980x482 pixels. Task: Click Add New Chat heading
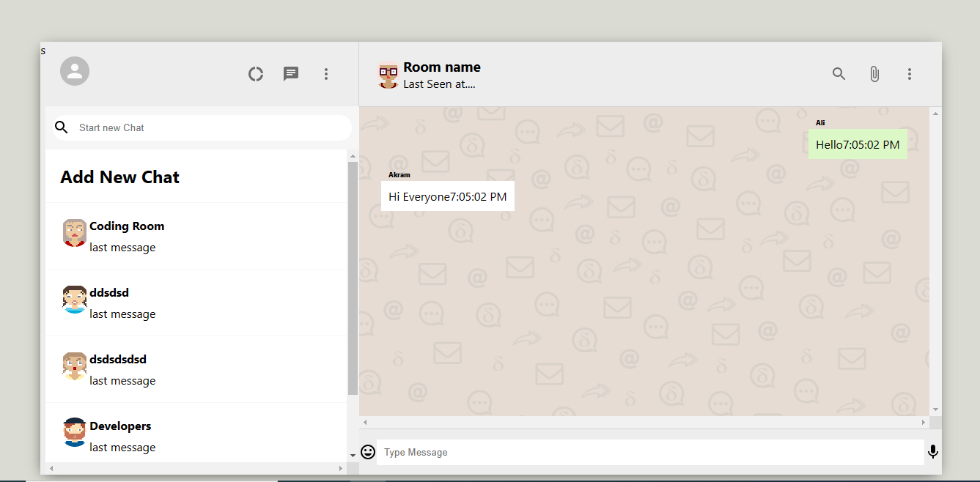point(120,177)
